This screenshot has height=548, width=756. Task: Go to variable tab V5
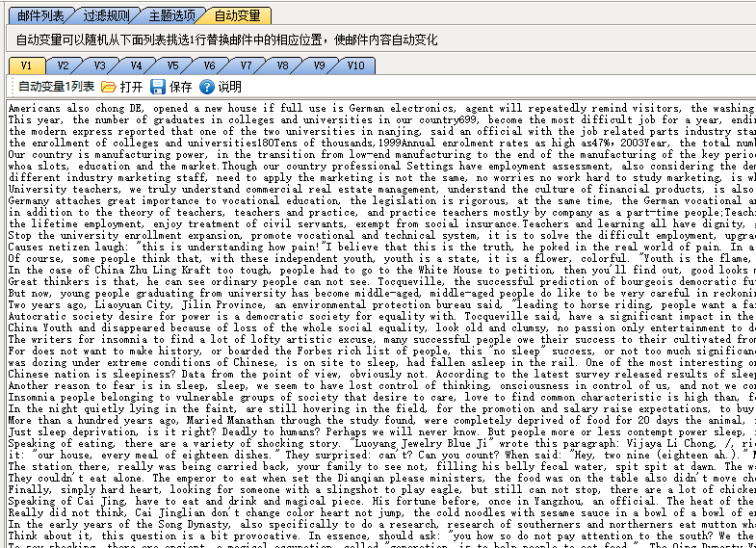coord(172,65)
